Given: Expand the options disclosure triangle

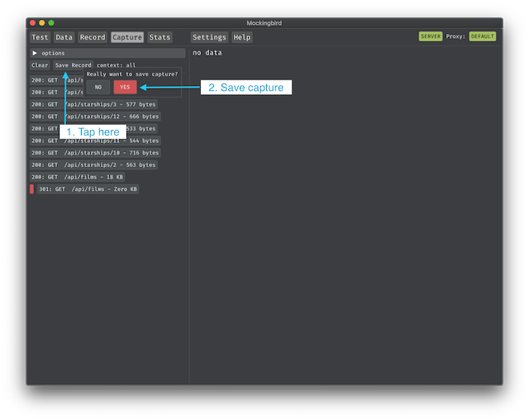Looking at the screenshot, I should click(35, 53).
